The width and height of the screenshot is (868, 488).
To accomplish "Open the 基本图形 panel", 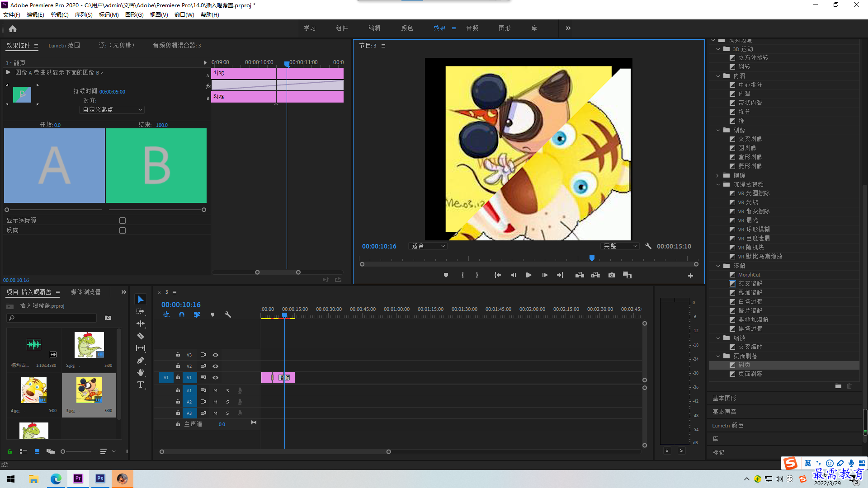I will [724, 398].
